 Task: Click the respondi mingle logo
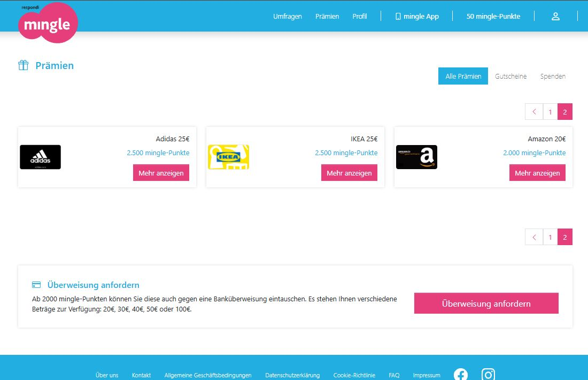coord(48,22)
